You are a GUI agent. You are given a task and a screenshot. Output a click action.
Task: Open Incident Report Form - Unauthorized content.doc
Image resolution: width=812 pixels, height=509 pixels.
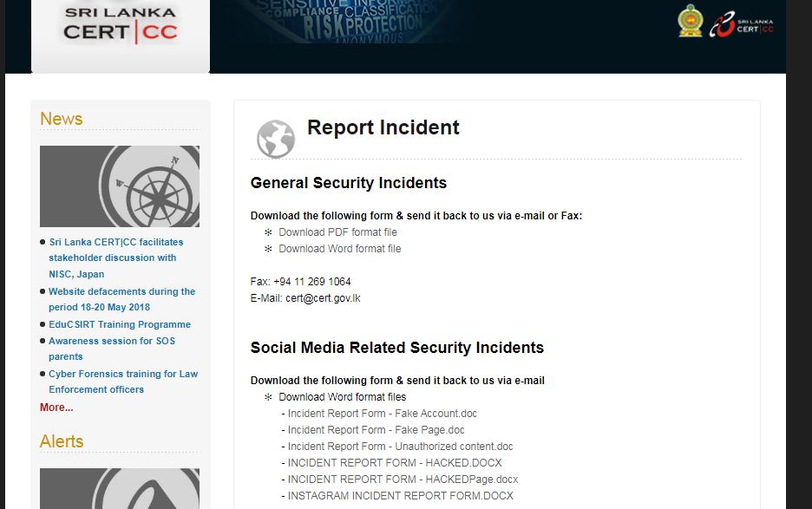click(x=400, y=447)
